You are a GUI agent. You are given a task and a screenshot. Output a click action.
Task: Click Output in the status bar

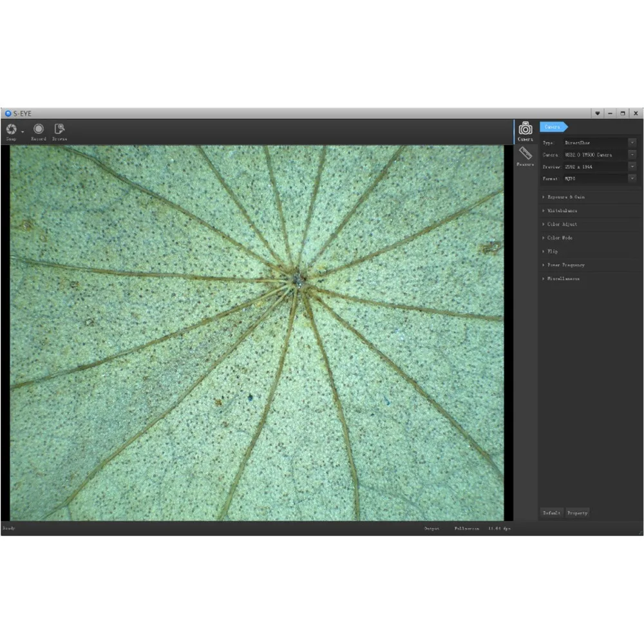431,529
